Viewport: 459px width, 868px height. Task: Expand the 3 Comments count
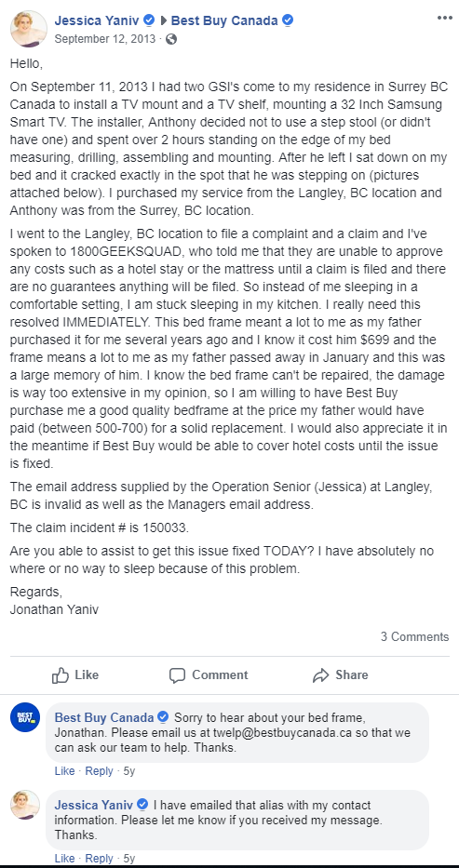pyautogui.click(x=414, y=636)
